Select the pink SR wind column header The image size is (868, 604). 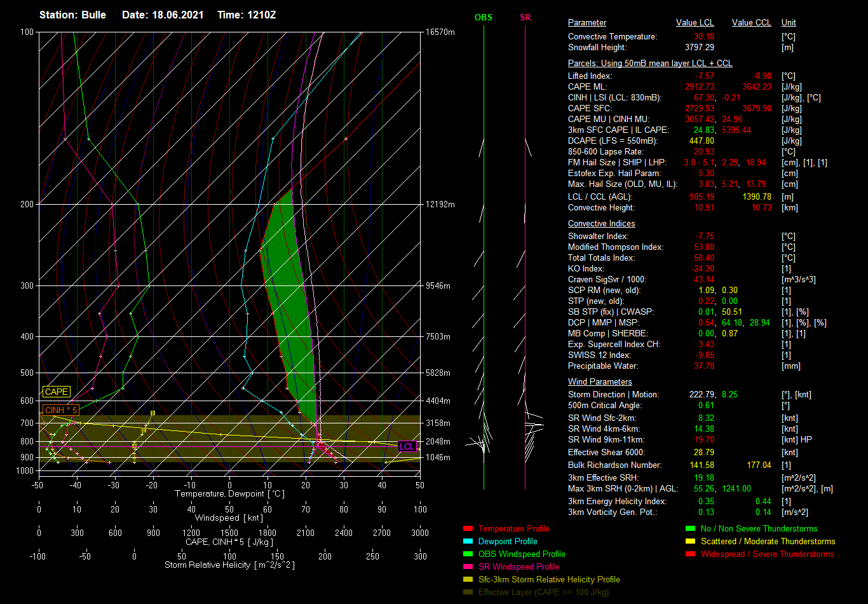pyautogui.click(x=525, y=18)
